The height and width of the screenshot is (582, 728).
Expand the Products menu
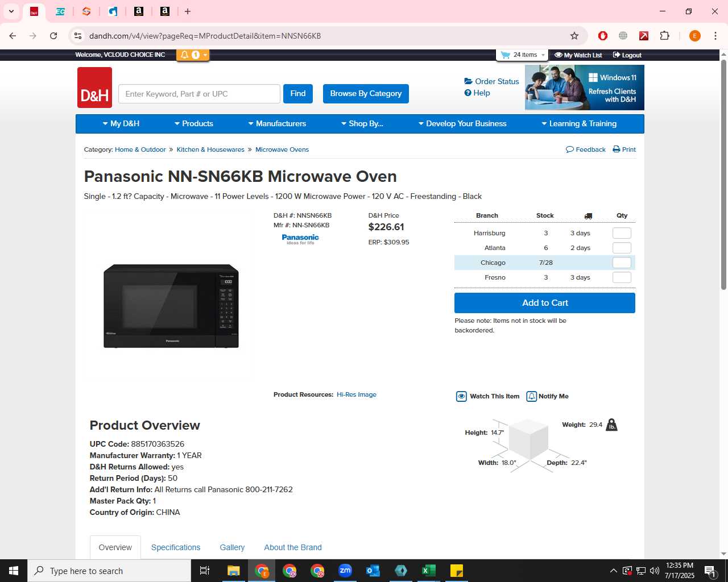[194, 123]
